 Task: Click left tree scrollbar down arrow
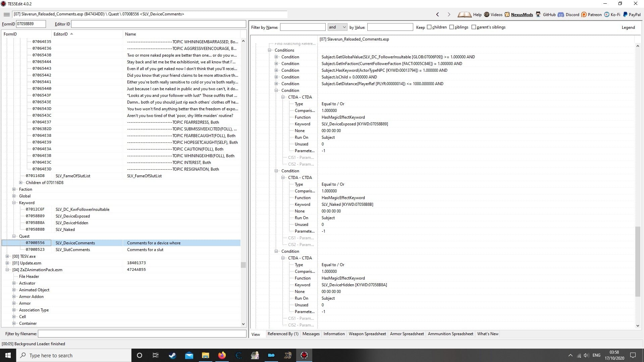click(x=243, y=324)
